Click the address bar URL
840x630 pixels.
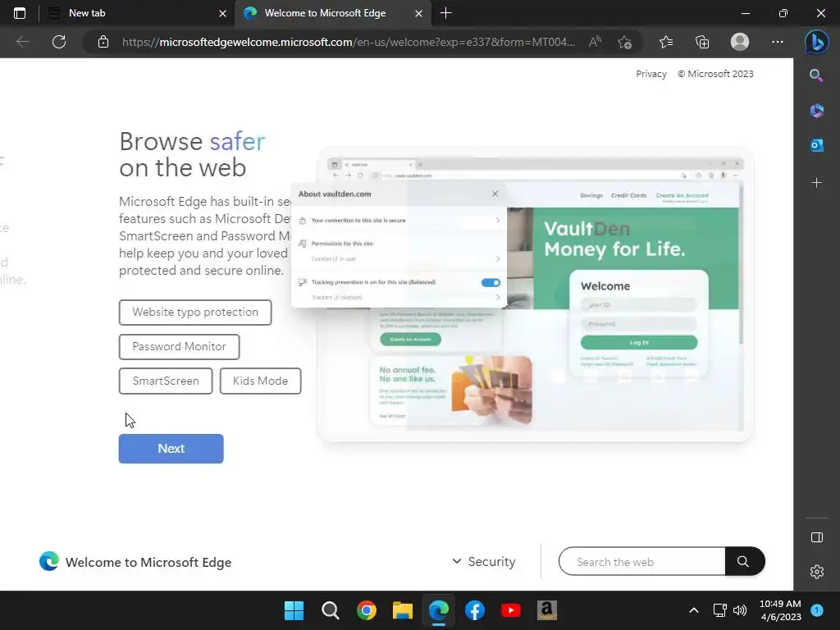[x=348, y=42]
